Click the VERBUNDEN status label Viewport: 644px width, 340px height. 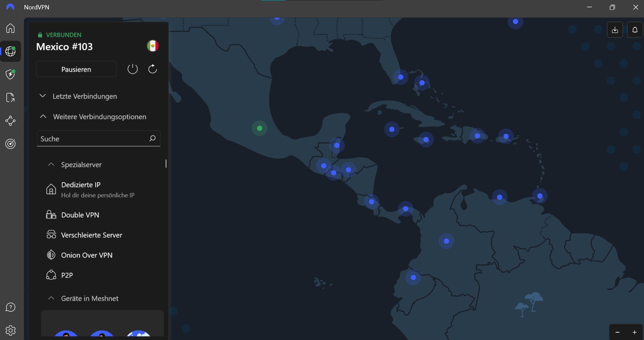pyautogui.click(x=64, y=35)
